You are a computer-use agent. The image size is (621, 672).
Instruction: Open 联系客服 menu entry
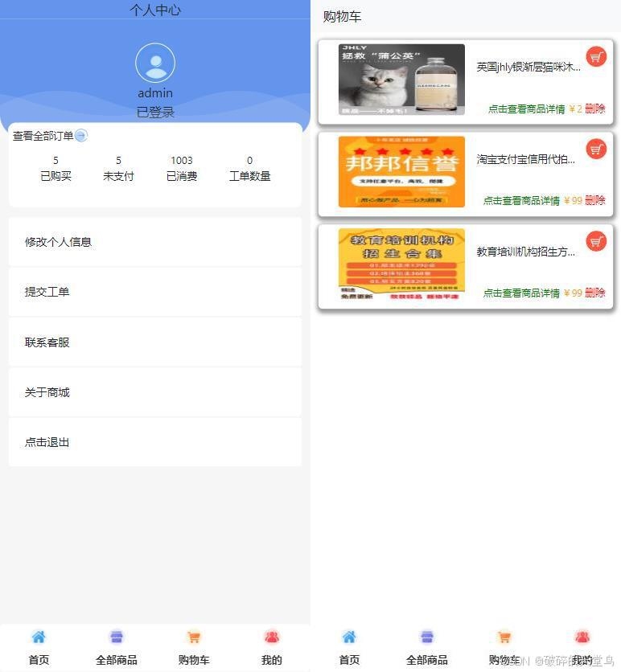[x=155, y=342]
